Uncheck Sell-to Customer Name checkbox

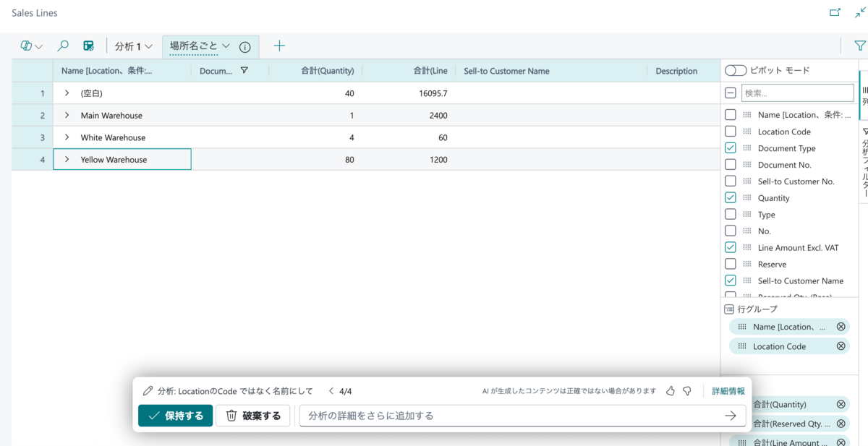tap(731, 281)
